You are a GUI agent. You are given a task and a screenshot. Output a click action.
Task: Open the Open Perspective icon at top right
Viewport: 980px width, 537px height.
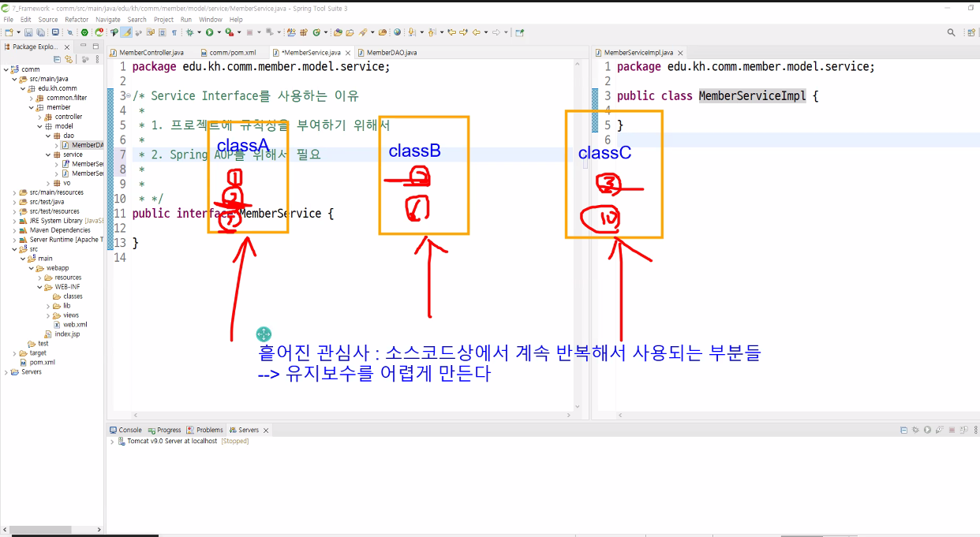point(971,32)
